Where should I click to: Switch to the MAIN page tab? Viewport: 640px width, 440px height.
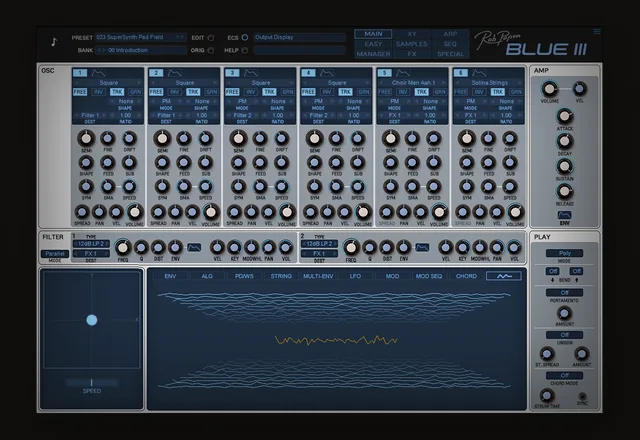coord(373,34)
